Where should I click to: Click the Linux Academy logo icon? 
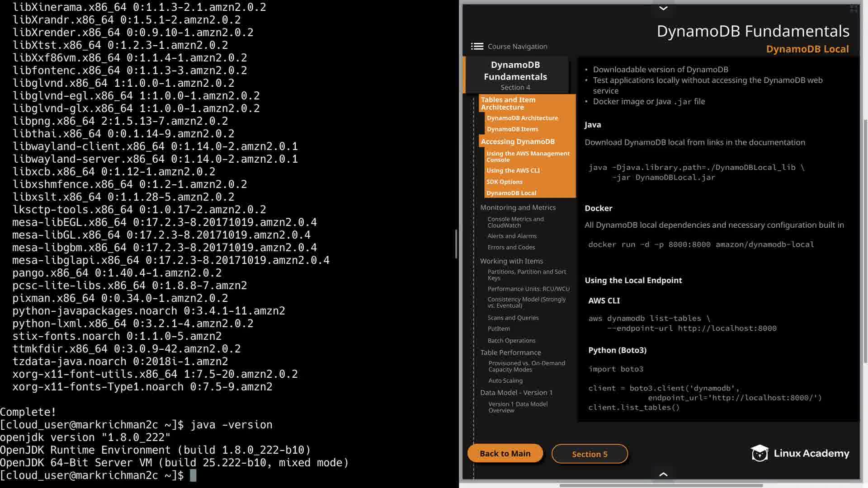(759, 453)
